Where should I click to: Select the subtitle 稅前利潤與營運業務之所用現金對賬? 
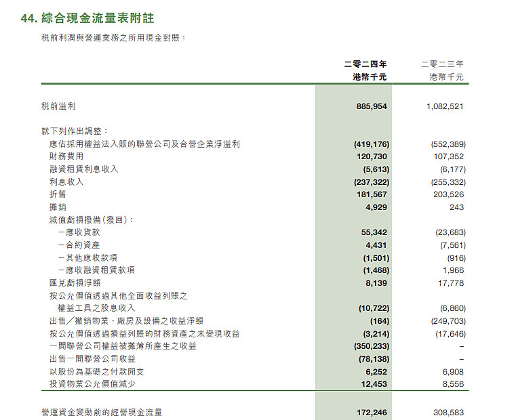click(111, 38)
